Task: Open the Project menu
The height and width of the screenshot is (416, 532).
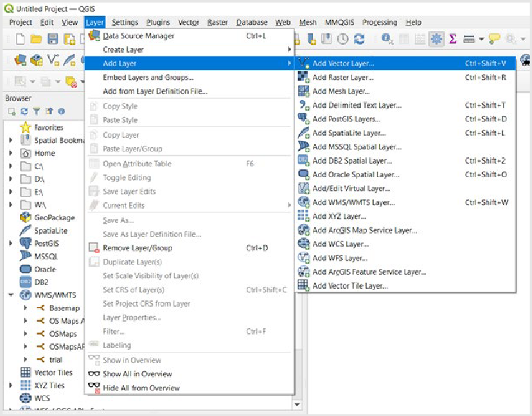Action: pyautogui.click(x=21, y=22)
